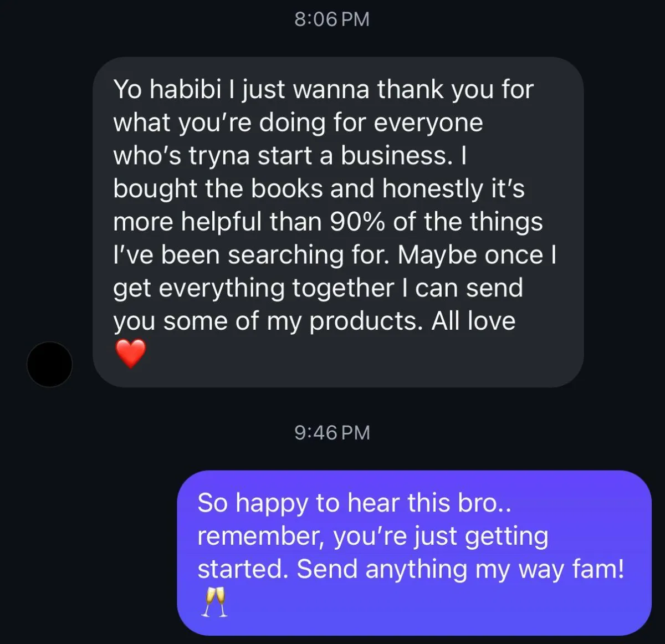
Task: Select the word "together" in the message
Action: (342, 289)
